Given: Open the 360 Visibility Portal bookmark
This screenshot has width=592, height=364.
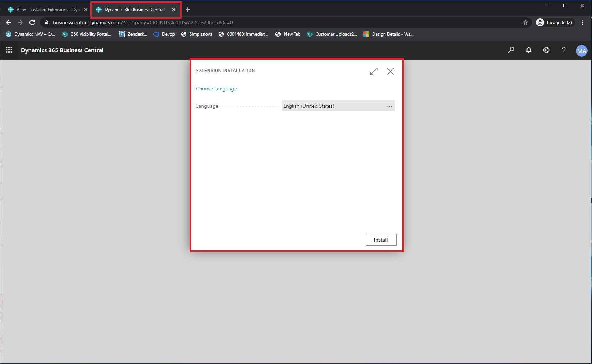Looking at the screenshot, I should click(x=87, y=34).
